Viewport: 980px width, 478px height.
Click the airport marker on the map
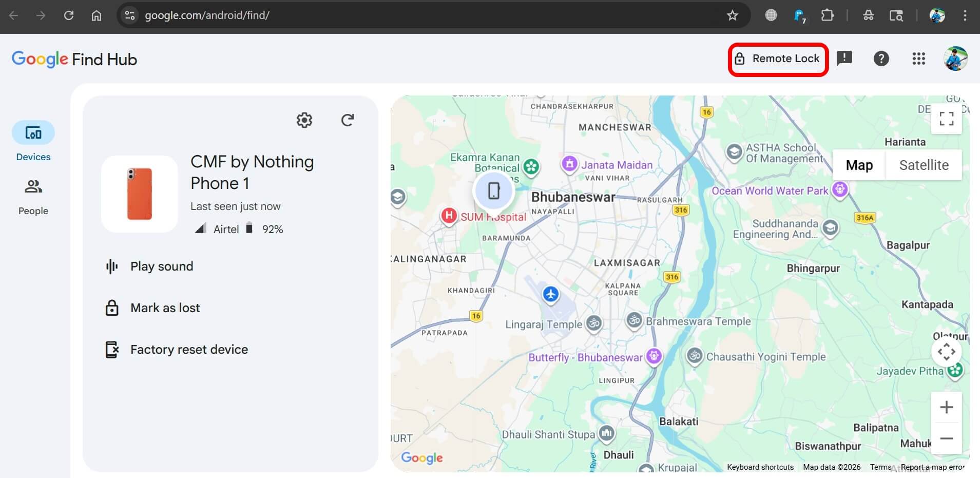(551, 294)
